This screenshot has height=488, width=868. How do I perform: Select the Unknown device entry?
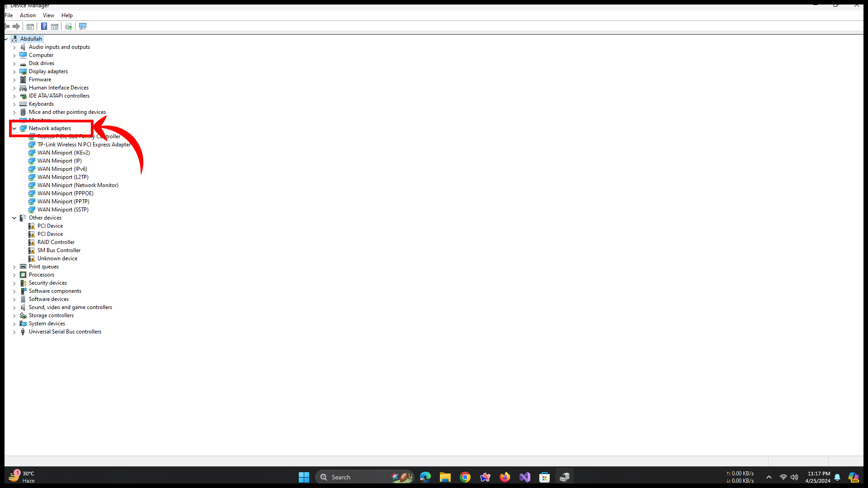[x=57, y=258]
